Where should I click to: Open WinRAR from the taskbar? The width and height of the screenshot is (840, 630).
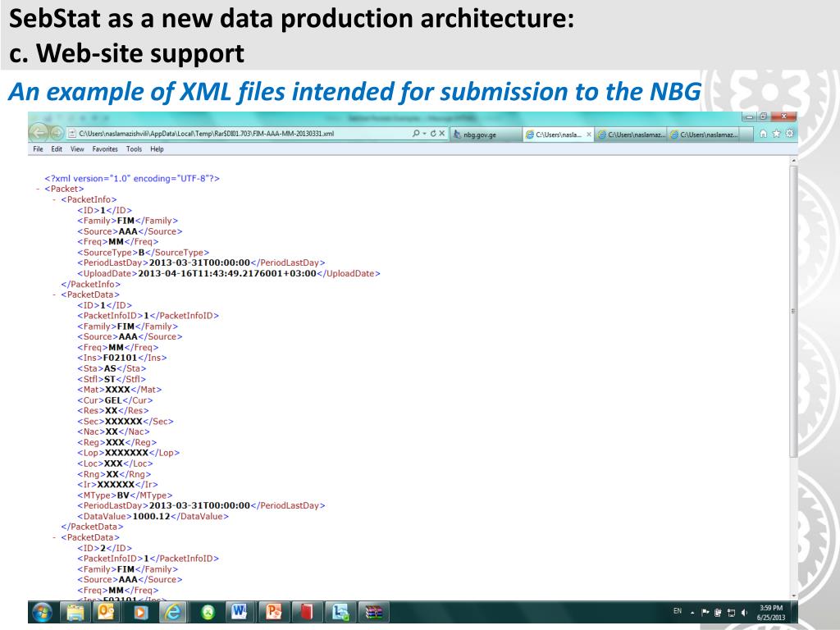[373, 612]
